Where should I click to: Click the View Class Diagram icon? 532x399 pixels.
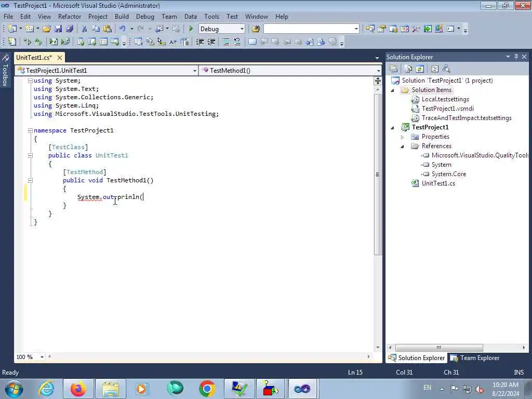click(x=446, y=69)
